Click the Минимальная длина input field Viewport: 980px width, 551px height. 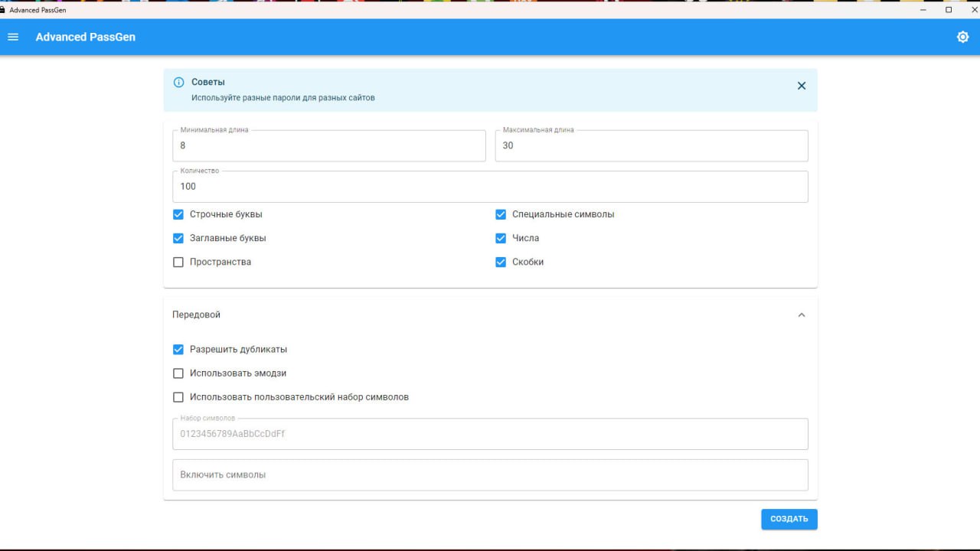pos(329,145)
